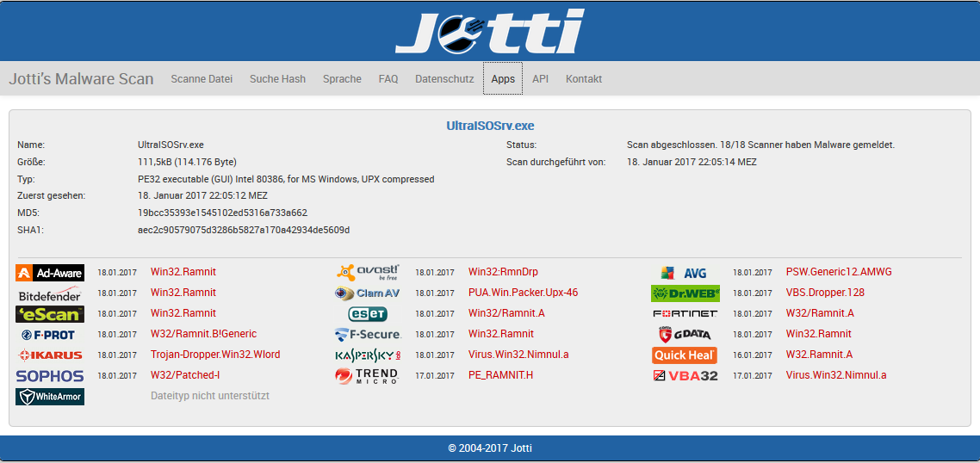The width and height of the screenshot is (980, 463).
Task: Click the MD5 hash value
Action: tap(222, 213)
